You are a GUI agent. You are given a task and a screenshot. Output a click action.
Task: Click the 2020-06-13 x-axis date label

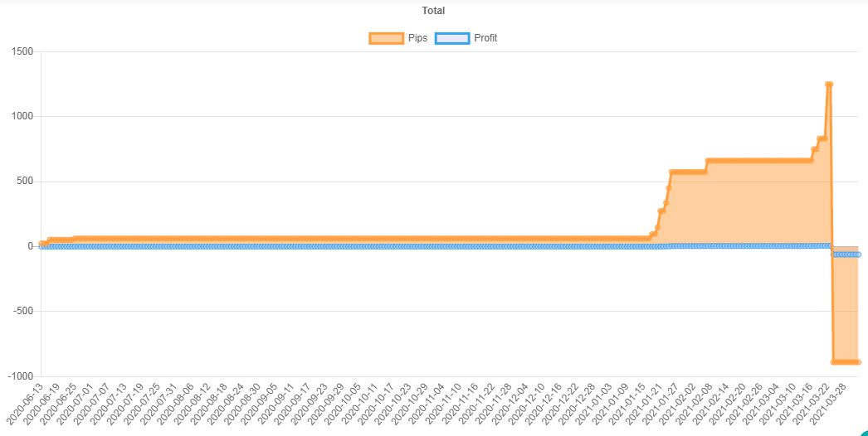coord(25,404)
